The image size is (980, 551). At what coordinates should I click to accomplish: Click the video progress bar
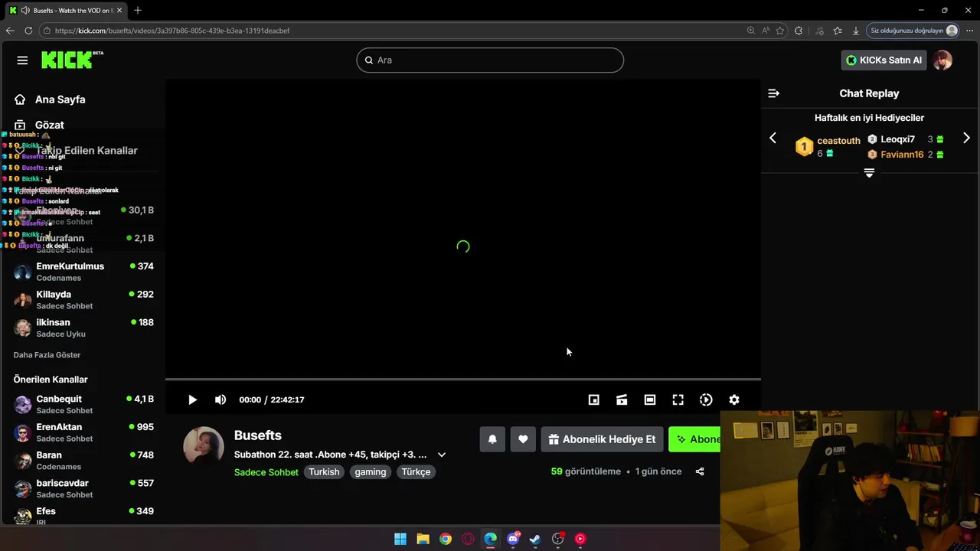(x=463, y=379)
